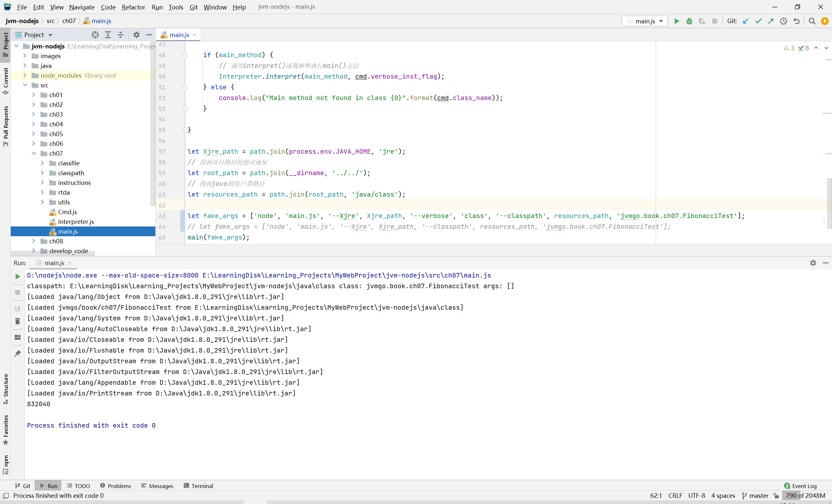
Task: Commit changes with Git checkmark icon
Action: click(x=759, y=21)
